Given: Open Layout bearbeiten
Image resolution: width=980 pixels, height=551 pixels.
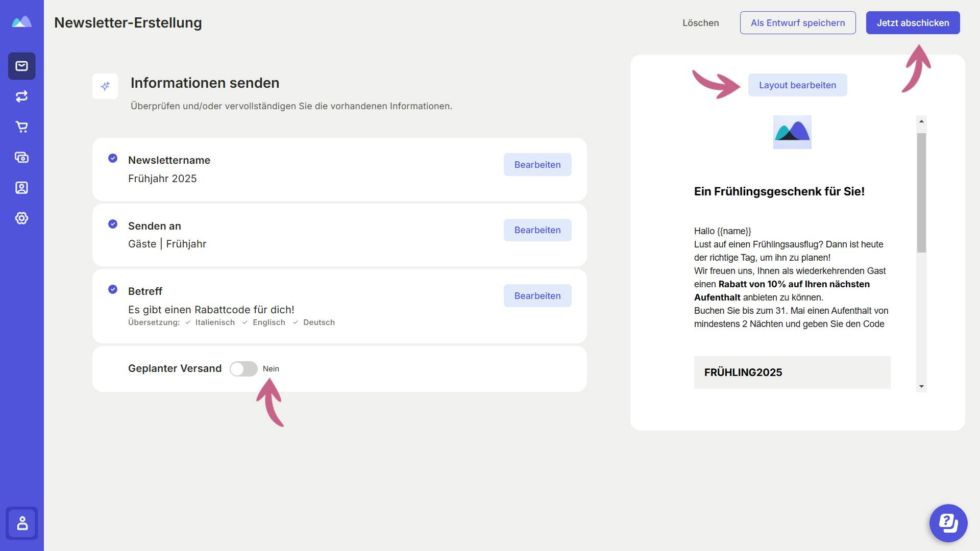Looking at the screenshot, I should click(797, 85).
